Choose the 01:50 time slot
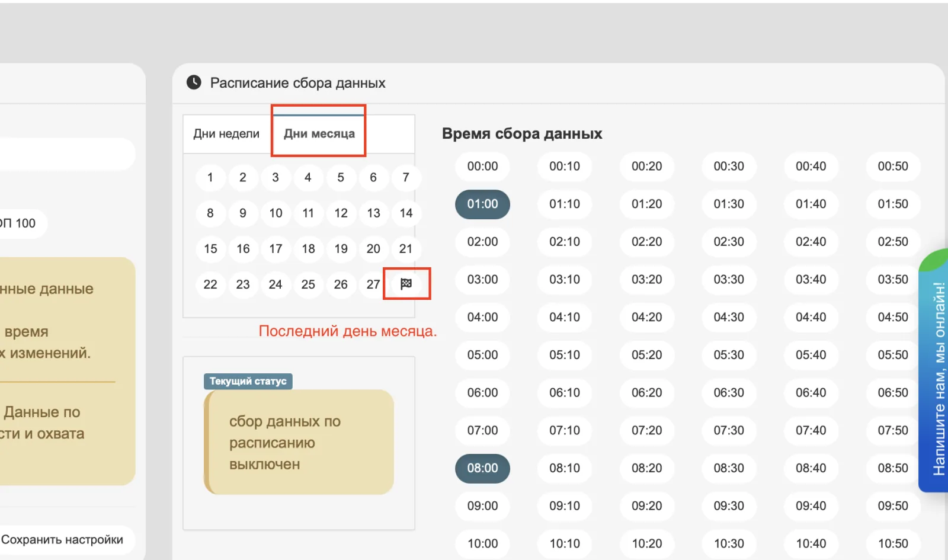 (x=893, y=204)
